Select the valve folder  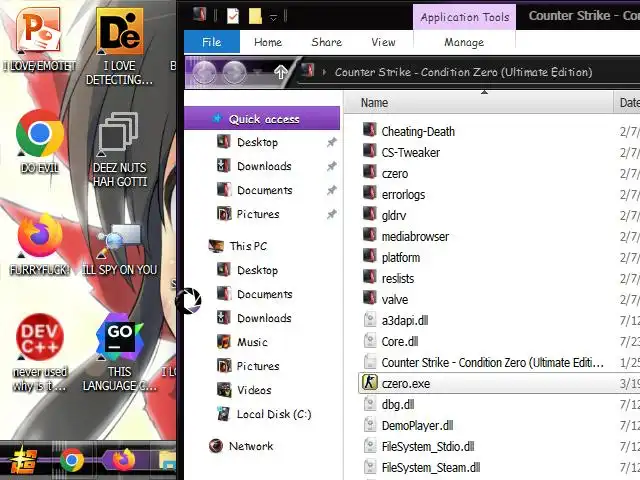395,300
